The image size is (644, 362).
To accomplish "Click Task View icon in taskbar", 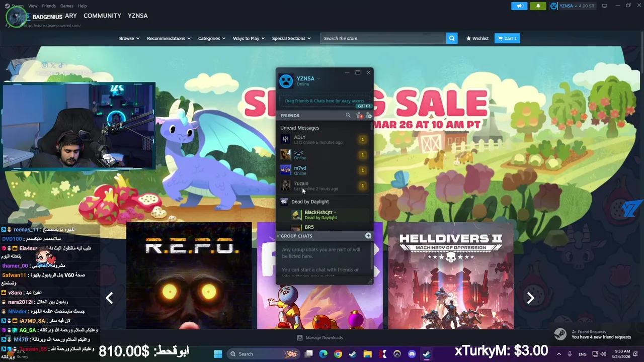I will click(308, 354).
